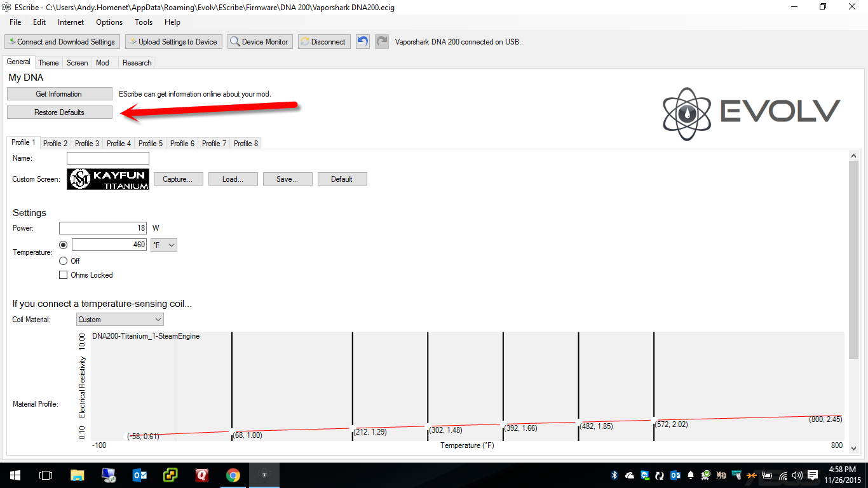Open the °F temperature unit dropdown
Image resolution: width=868 pixels, height=488 pixels.
pos(163,245)
